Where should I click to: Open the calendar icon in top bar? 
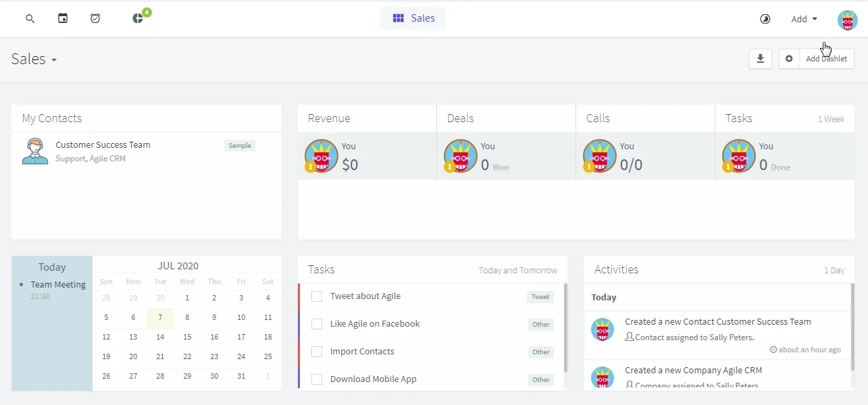(63, 18)
